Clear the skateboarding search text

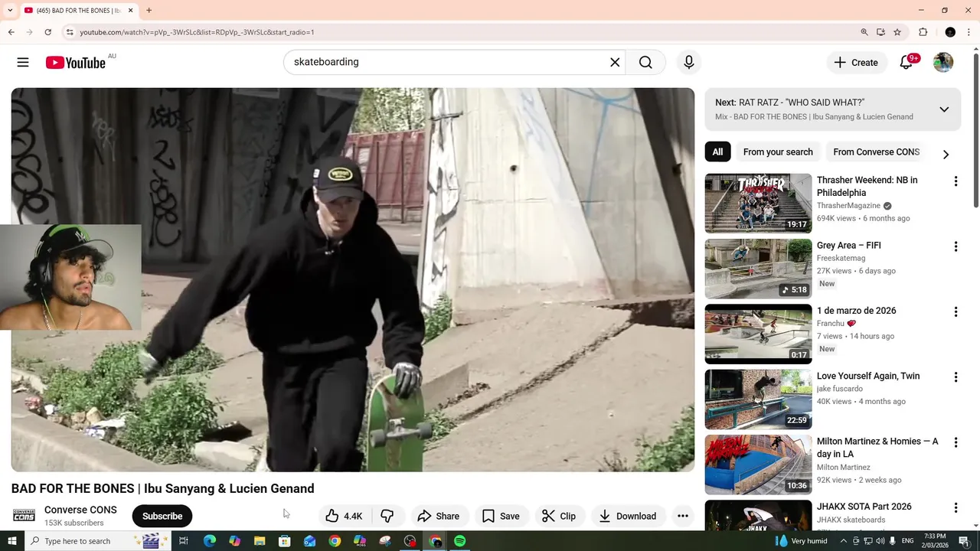615,62
